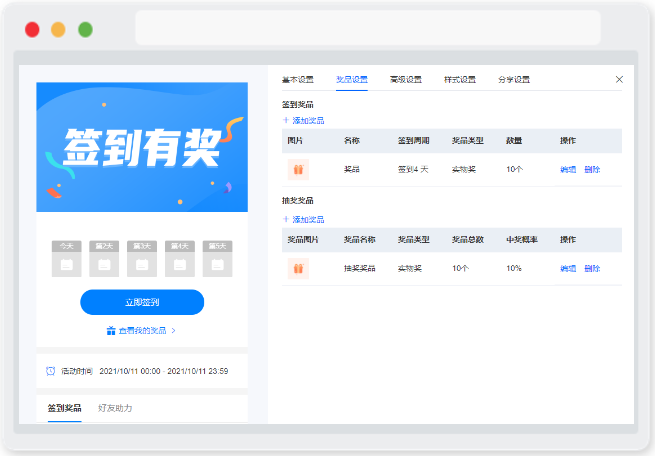Click the 立即签到 button

[142, 302]
